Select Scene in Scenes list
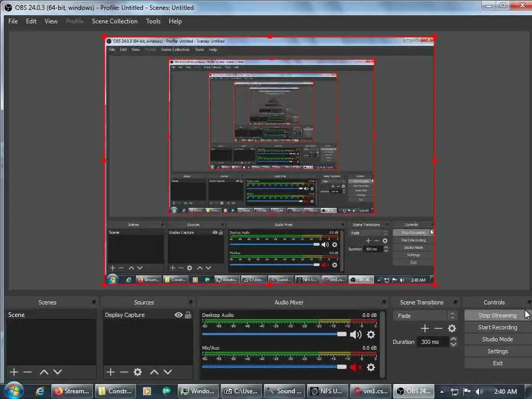Screen dimensions: 532x399 coord(51,315)
